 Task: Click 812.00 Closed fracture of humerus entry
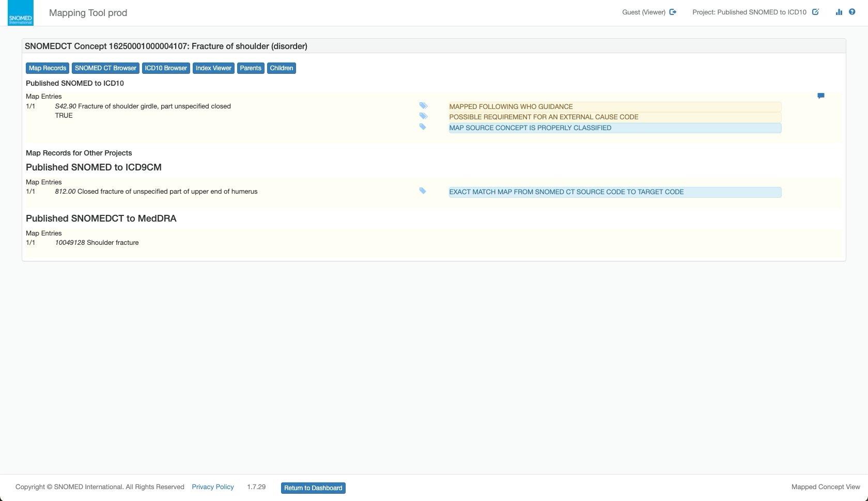pyautogui.click(x=156, y=191)
